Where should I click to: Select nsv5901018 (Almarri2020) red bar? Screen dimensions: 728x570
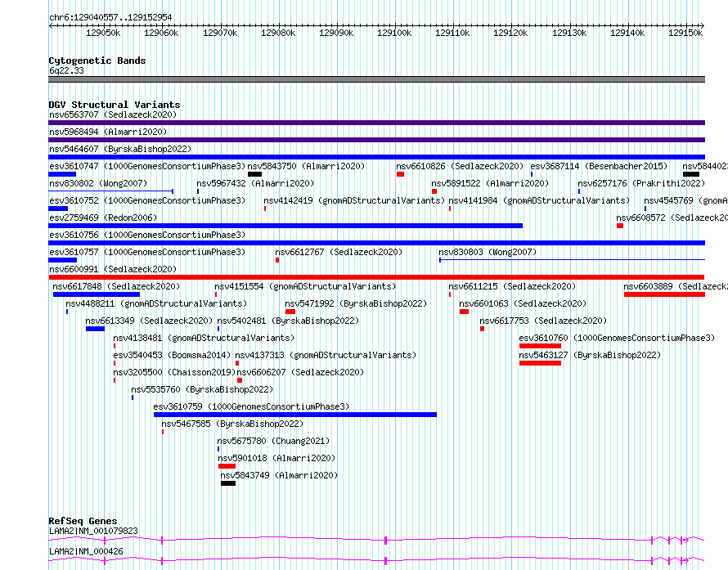point(227,466)
